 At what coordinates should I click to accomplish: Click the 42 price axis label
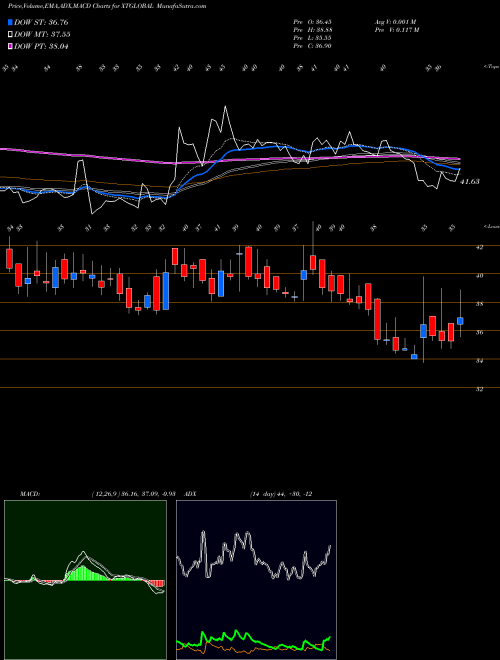coord(479,248)
